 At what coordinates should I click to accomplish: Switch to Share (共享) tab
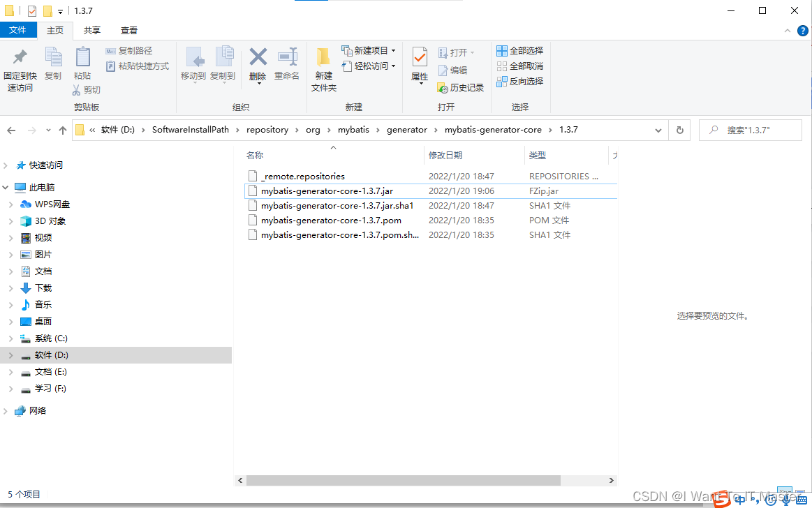click(x=92, y=31)
